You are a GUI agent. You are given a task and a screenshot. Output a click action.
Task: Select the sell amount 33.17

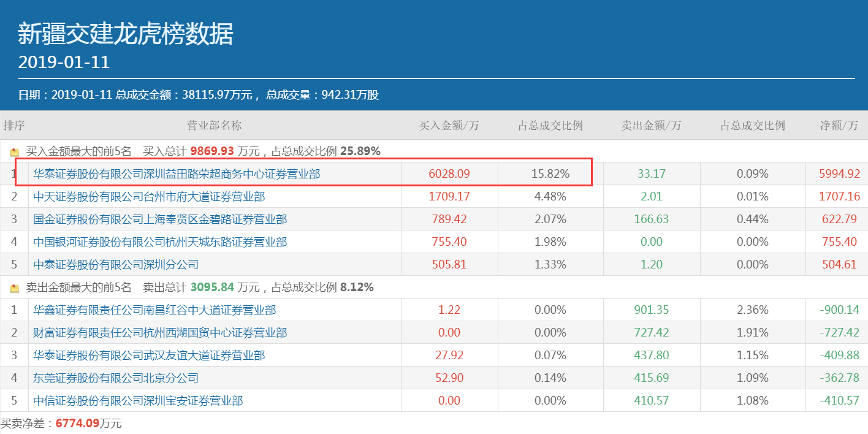pyautogui.click(x=652, y=174)
